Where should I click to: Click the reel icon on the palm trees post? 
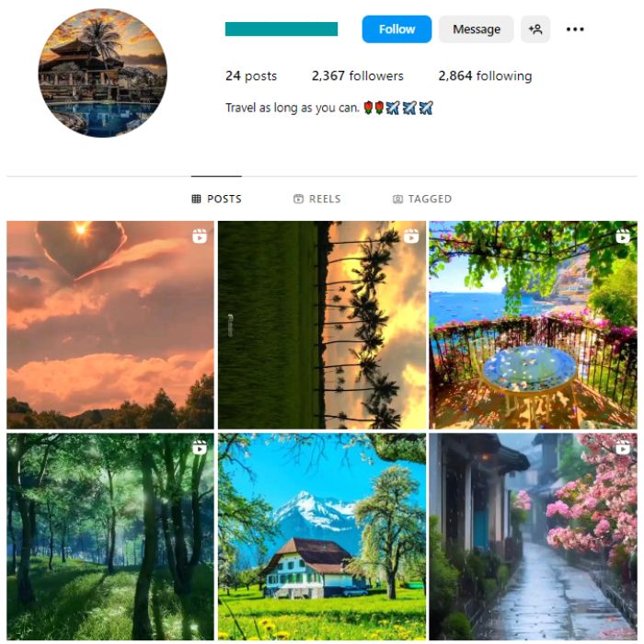click(x=411, y=236)
